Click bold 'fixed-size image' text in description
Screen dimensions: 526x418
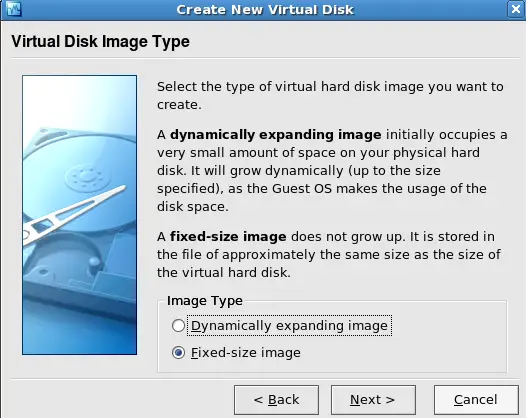[x=228, y=237]
